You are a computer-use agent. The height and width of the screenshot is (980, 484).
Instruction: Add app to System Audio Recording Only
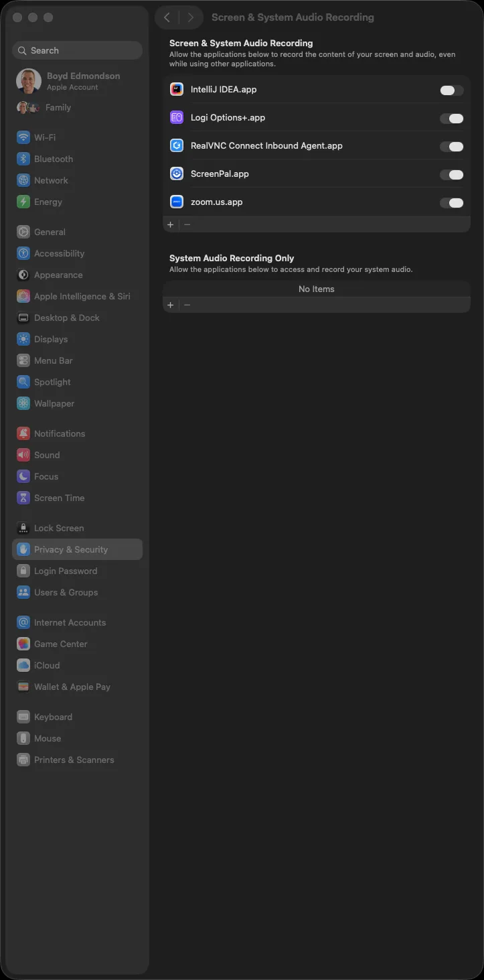[171, 305]
